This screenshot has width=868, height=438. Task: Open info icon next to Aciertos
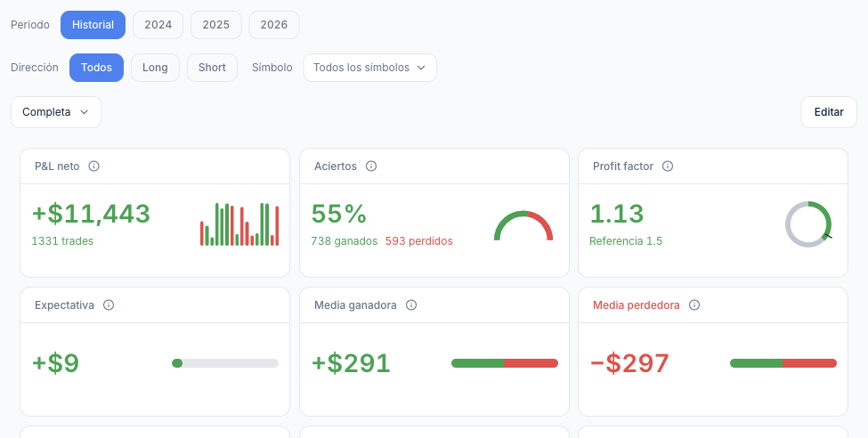point(371,166)
